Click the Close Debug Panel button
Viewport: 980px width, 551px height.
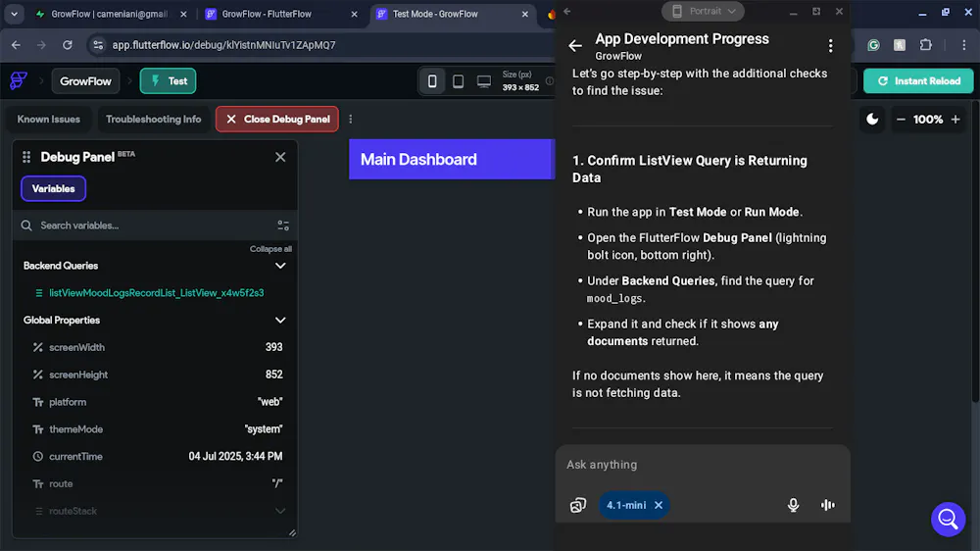(x=277, y=120)
